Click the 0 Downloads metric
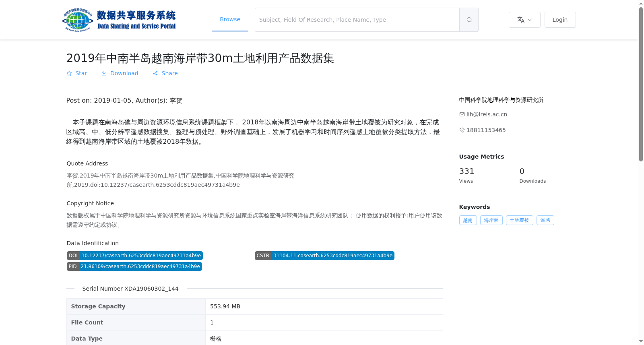This screenshot has width=644, height=345. [533, 175]
